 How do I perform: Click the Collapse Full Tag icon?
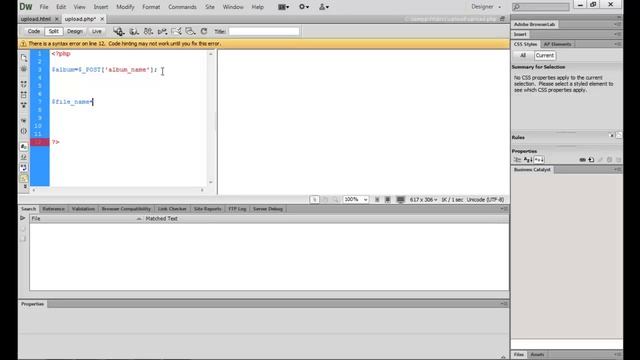tap(24, 84)
